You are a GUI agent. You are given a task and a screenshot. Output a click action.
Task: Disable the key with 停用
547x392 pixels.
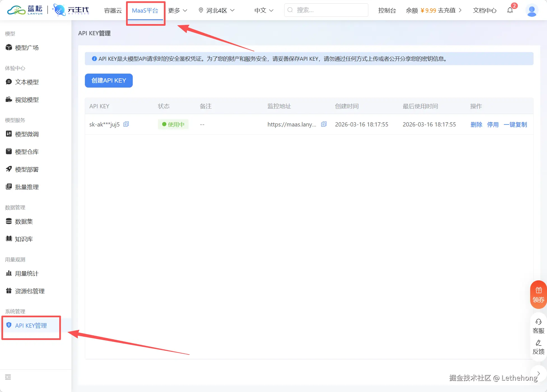point(493,125)
